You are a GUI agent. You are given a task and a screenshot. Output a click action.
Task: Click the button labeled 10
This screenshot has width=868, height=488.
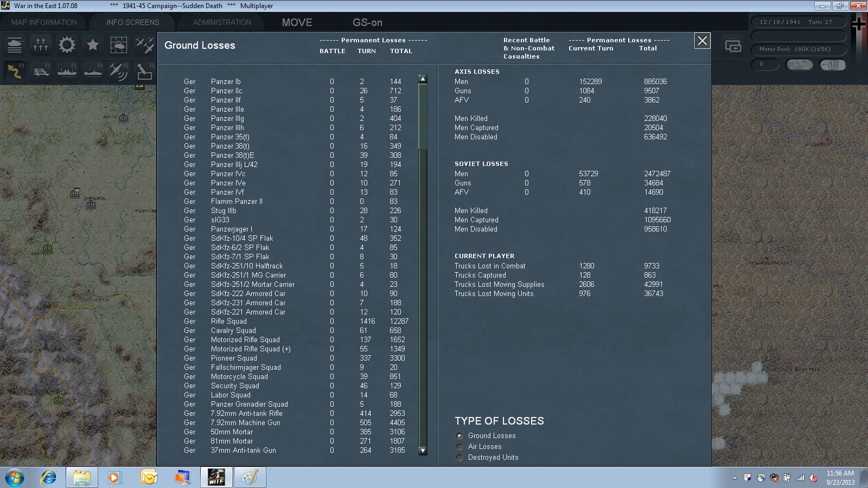pos(833,65)
